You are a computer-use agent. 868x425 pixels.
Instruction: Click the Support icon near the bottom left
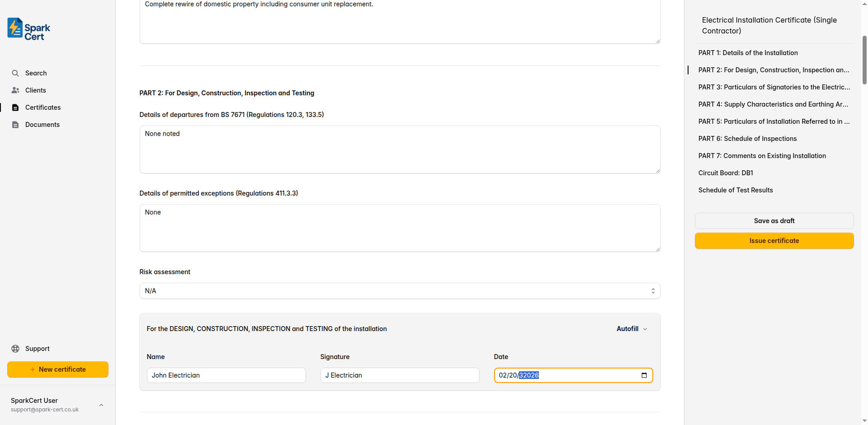pos(15,348)
